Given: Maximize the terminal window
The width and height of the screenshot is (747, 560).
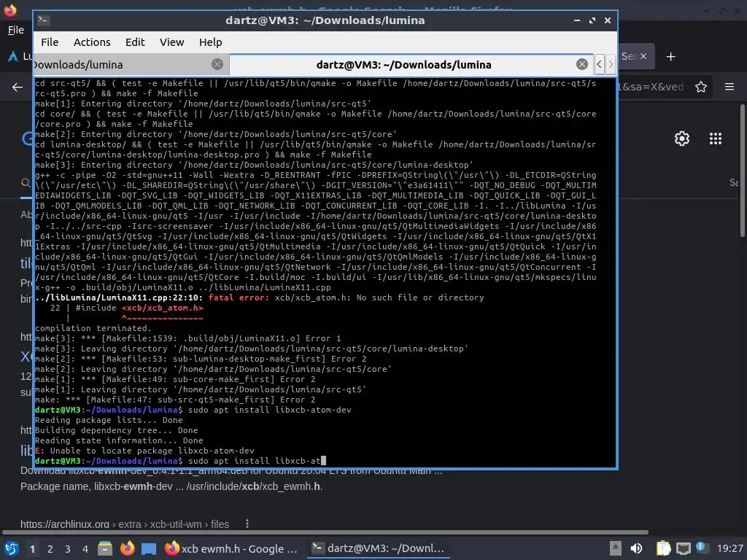Looking at the screenshot, I should (592, 20).
